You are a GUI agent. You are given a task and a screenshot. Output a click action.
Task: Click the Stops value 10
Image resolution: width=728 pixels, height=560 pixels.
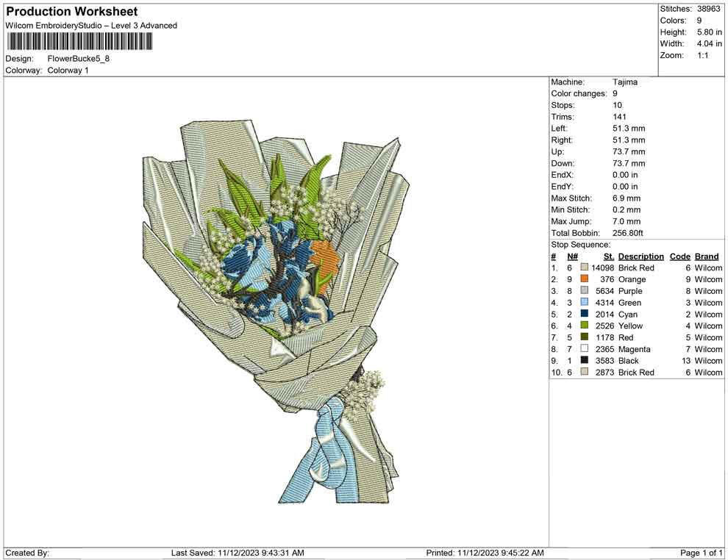tap(617, 105)
